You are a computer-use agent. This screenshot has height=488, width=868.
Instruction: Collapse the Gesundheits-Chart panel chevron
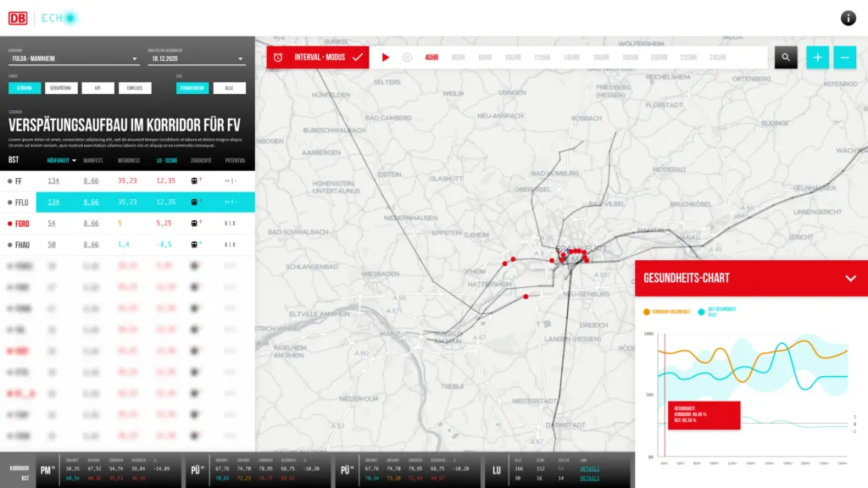(851, 278)
